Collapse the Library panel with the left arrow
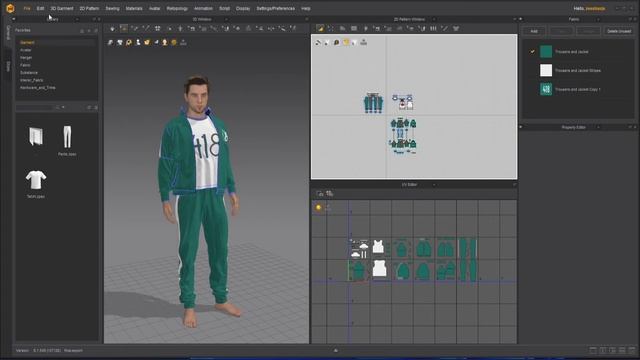 [13, 19]
